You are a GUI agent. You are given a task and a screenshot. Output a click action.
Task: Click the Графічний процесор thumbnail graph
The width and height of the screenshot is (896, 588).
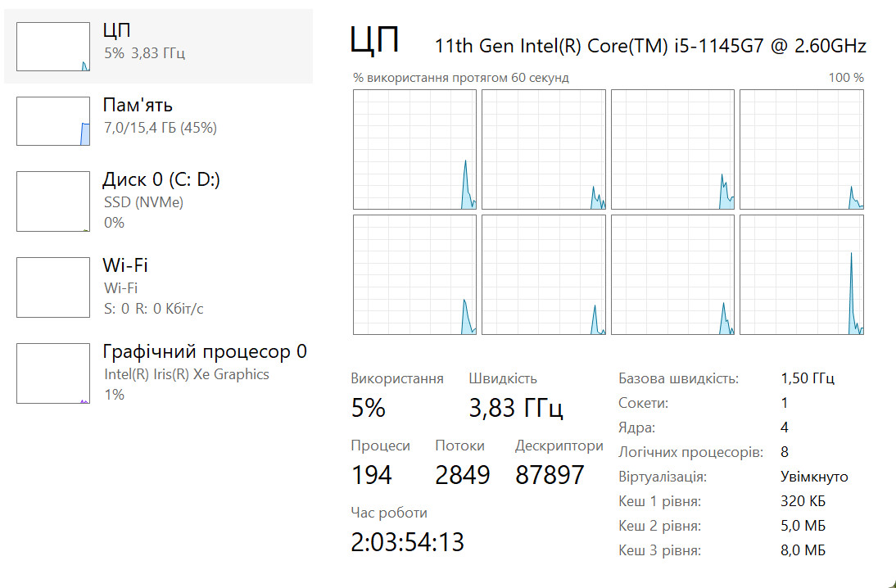(53, 373)
